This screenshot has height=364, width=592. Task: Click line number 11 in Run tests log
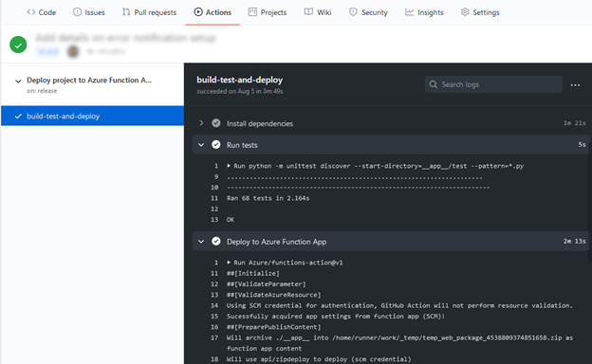click(x=214, y=198)
